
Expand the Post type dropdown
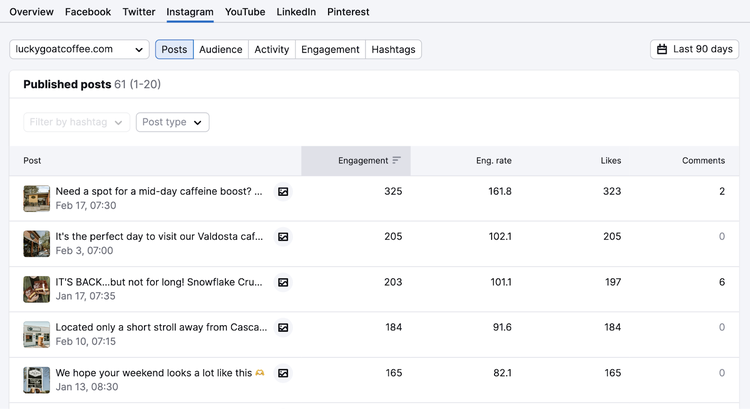pyautogui.click(x=172, y=122)
